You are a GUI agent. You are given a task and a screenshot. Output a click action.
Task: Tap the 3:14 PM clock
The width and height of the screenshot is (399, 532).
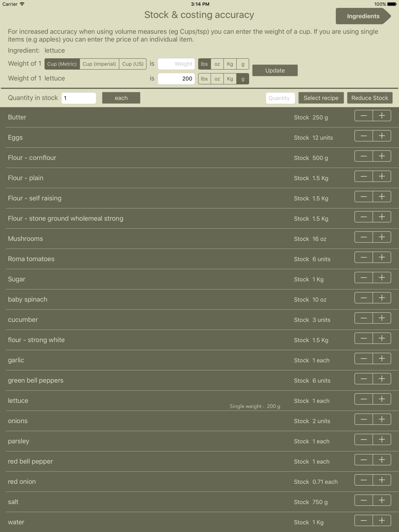coord(200,4)
